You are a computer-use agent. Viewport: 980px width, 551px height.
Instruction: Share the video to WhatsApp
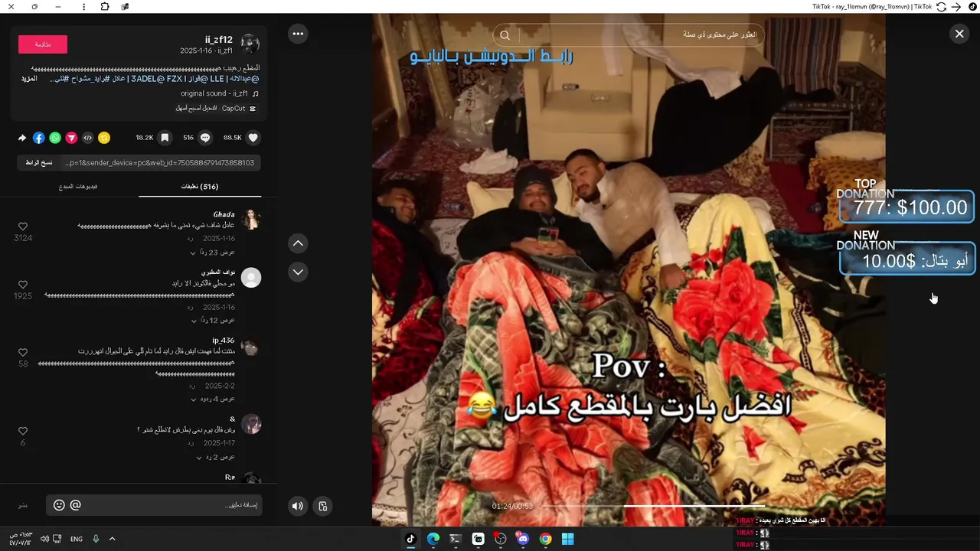55,138
